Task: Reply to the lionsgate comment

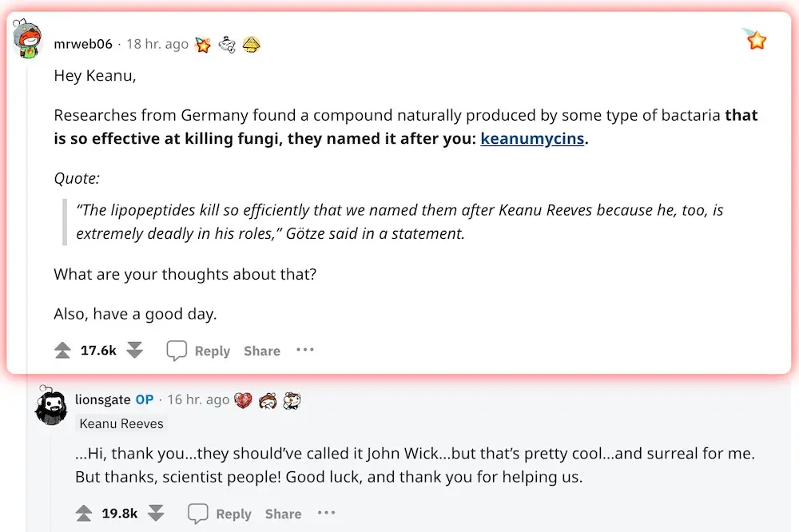Action: click(222, 514)
